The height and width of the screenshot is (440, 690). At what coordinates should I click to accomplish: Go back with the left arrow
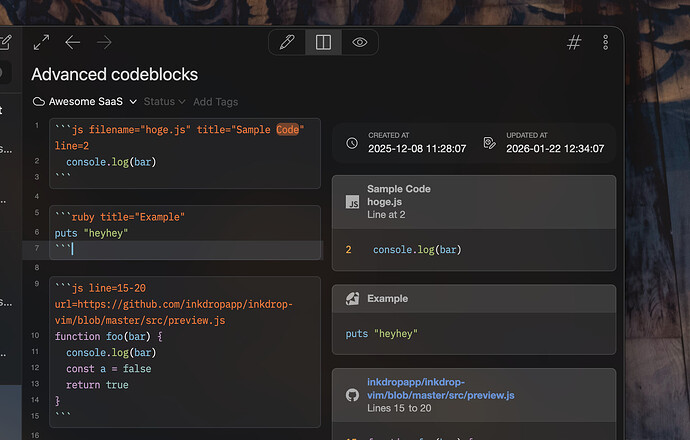point(72,42)
